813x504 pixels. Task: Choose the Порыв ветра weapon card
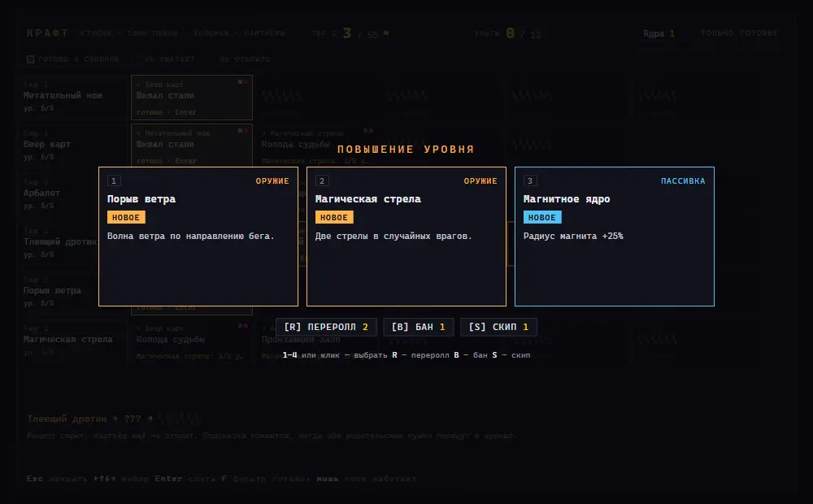[198, 237]
